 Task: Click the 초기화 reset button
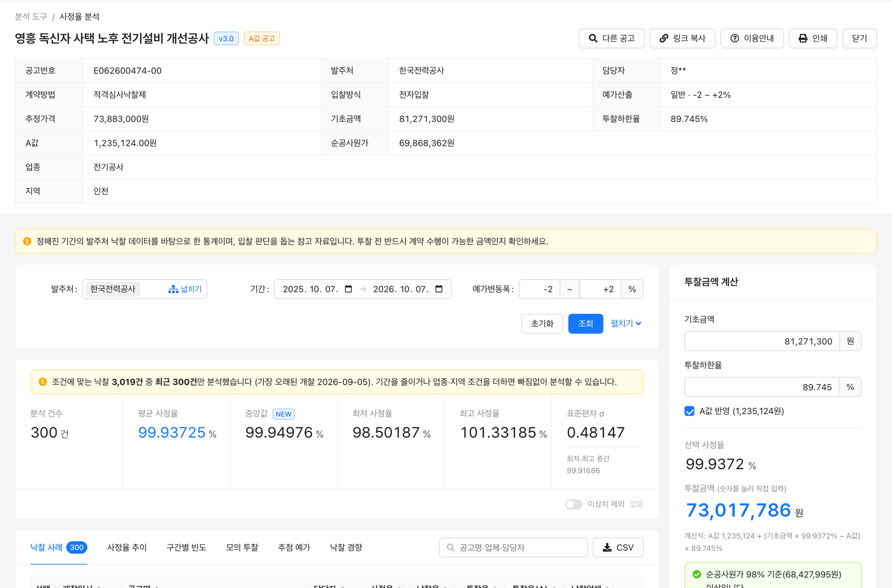pyautogui.click(x=542, y=324)
